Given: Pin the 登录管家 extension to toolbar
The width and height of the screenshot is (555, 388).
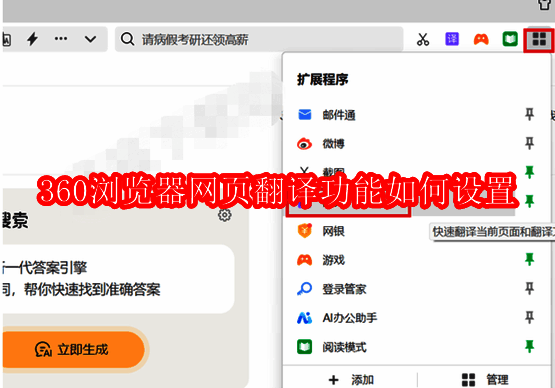Looking at the screenshot, I should click(x=529, y=289).
